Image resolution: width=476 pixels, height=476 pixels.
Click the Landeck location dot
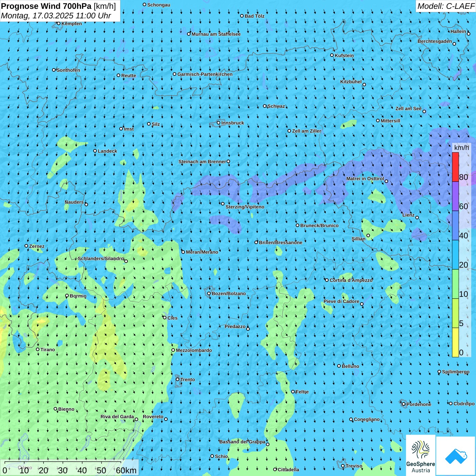tap(95, 151)
